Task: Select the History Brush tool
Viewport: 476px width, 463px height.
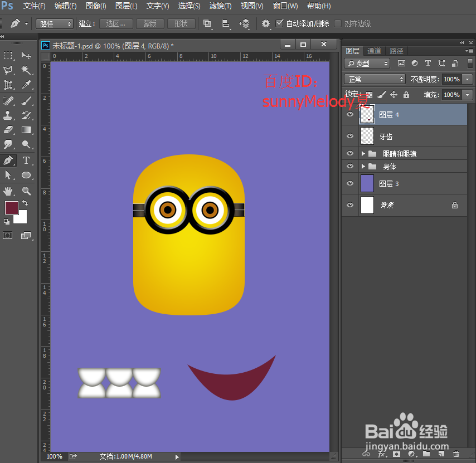Action: click(x=26, y=115)
